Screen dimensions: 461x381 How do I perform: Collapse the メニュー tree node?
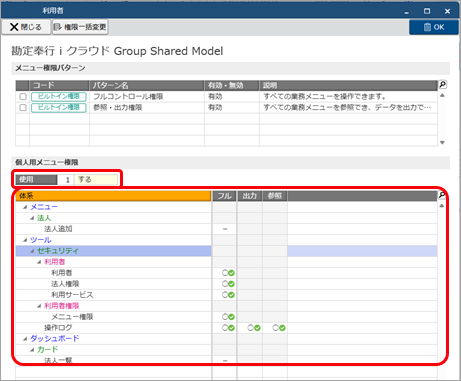[x=25, y=207]
